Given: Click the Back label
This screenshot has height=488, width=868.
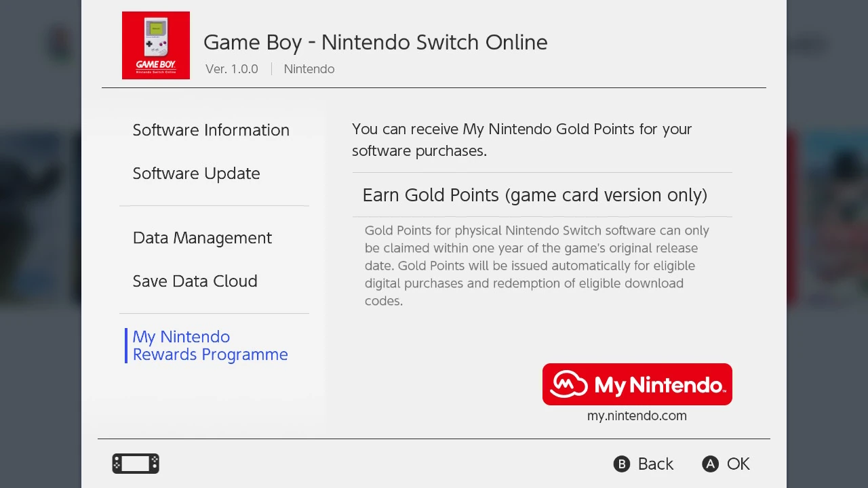Looking at the screenshot, I should 655,464.
